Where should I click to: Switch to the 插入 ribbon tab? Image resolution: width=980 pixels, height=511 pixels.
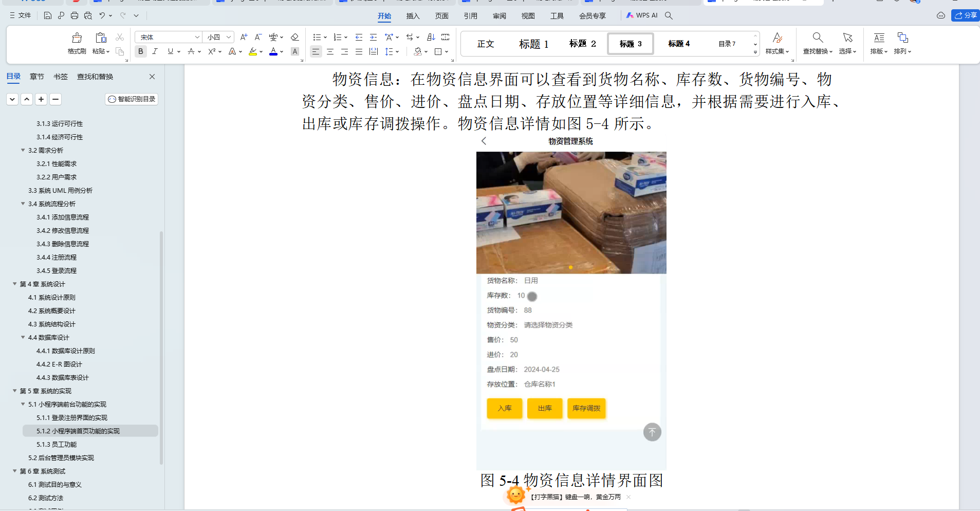[x=413, y=16]
